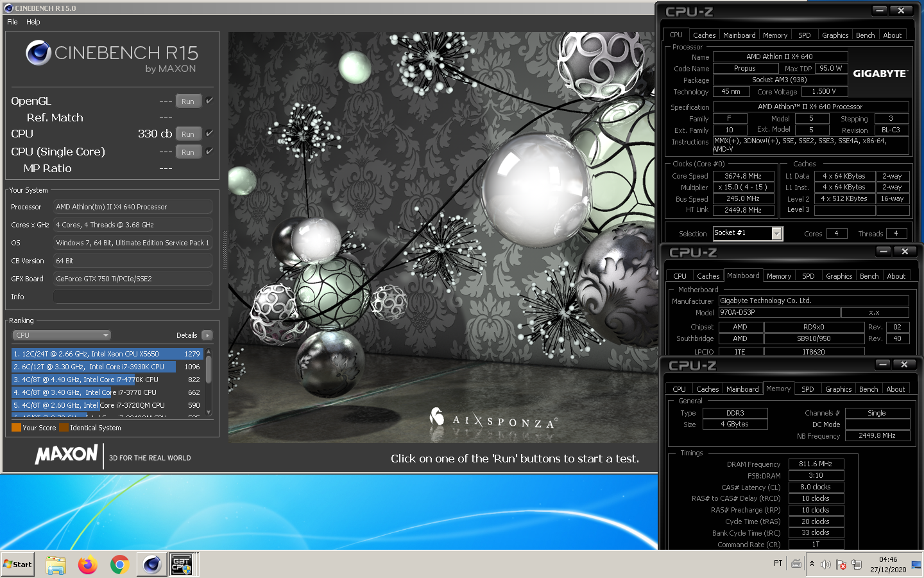
Task: Open SPD tab in top CPU-Z window
Action: click(805, 35)
